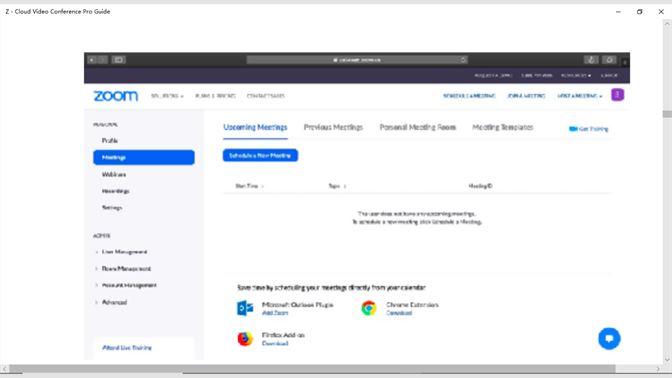
Task: Open the Host a Meeting dropdown
Action: click(x=579, y=96)
